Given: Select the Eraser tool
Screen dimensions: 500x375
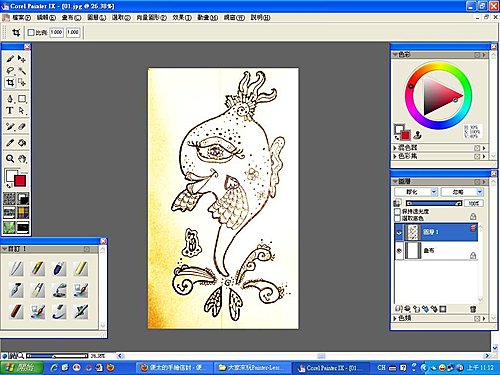Looking at the screenshot, I should coord(22,127).
